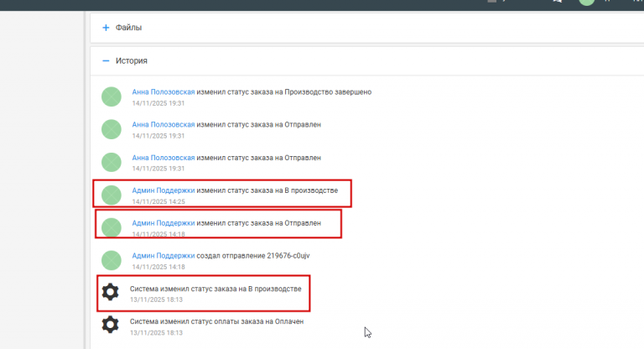The width and height of the screenshot is (644, 349).
Task: Open Админ Поддержки link on В производстве entry
Action: 163,190
